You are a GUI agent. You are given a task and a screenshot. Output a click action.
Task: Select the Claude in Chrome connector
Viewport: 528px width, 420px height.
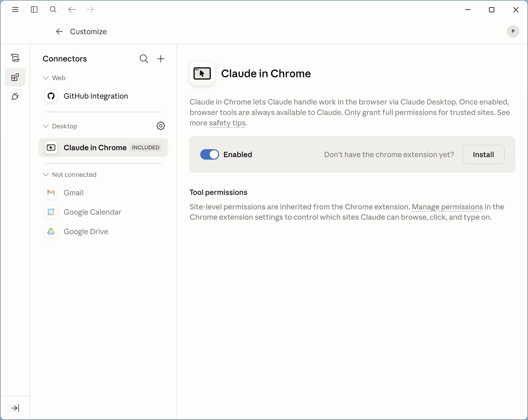coord(103,148)
